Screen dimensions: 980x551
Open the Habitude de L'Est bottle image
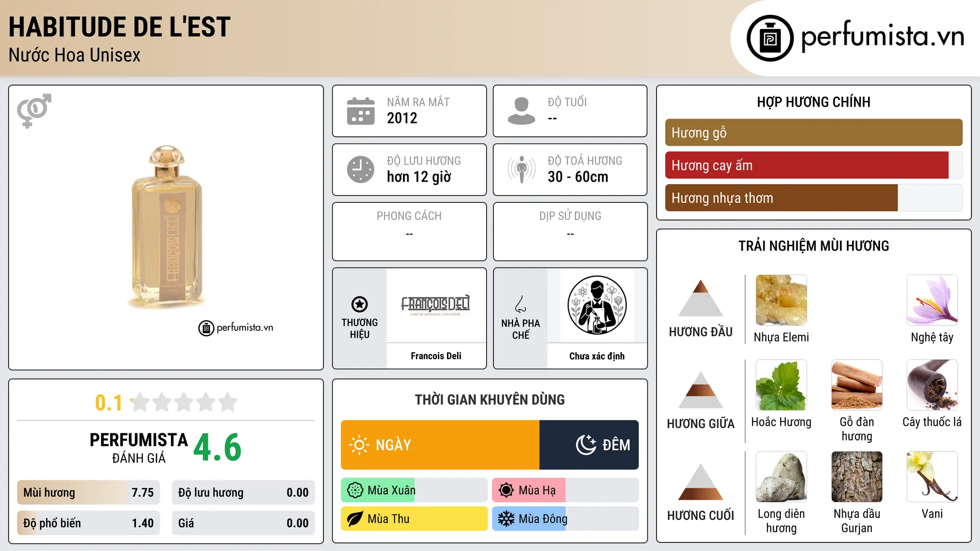click(166, 227)
